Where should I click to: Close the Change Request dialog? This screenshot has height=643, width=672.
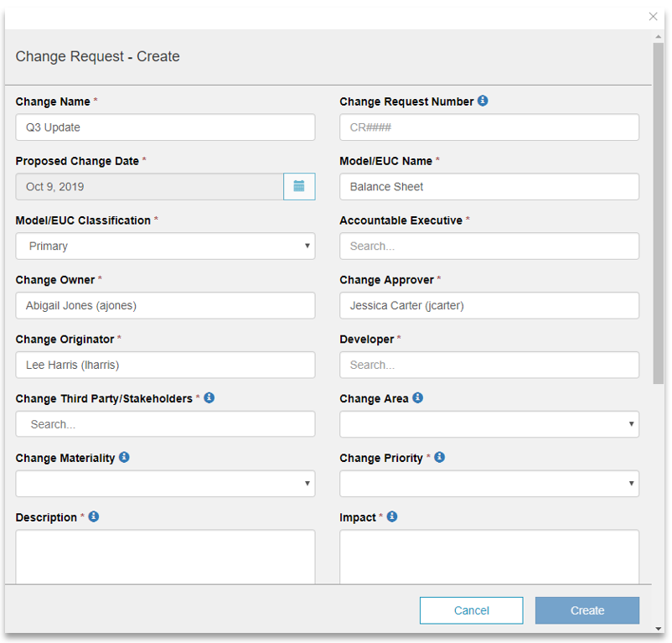[653, 16]
